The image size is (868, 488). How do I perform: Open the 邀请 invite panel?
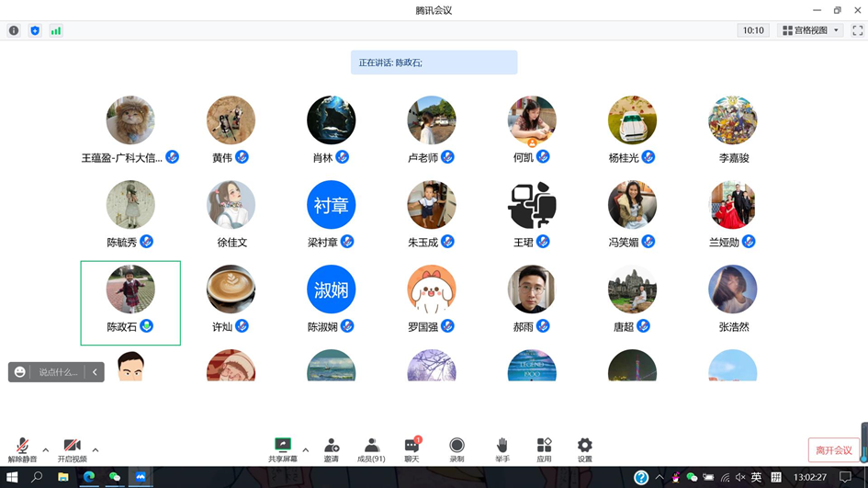point(331,448)
